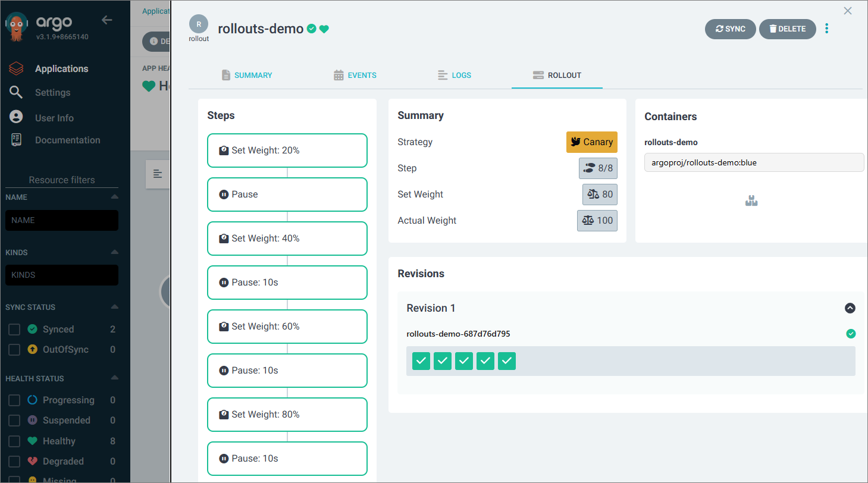Click the Settings gear icon
Viewport: 868px width, 483px height.
point(16,92)
